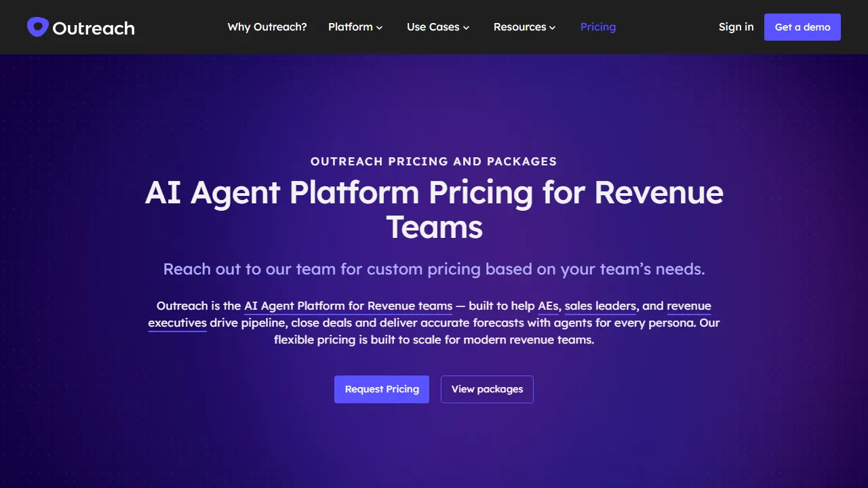Viewport: 868px width, 488px height.
Task: Follow the AEs link
Action: (548, 306)
